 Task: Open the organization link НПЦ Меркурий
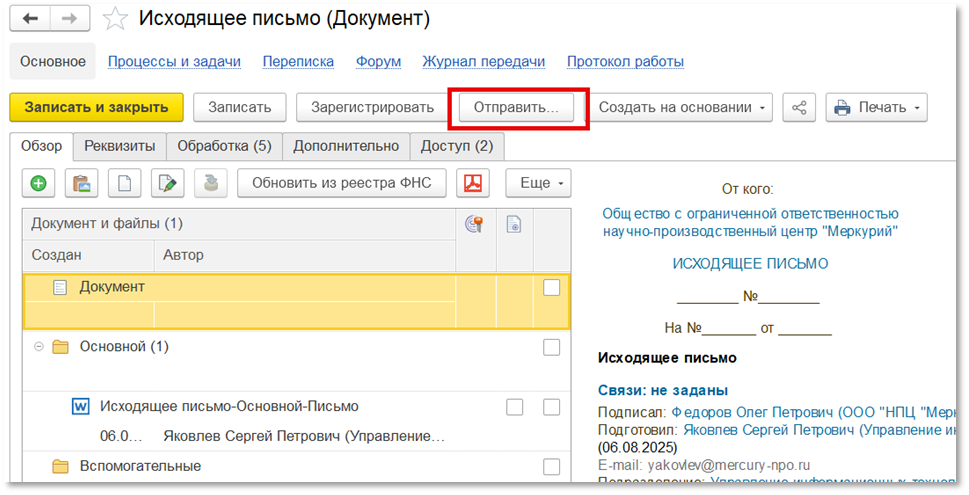point(750,222)
